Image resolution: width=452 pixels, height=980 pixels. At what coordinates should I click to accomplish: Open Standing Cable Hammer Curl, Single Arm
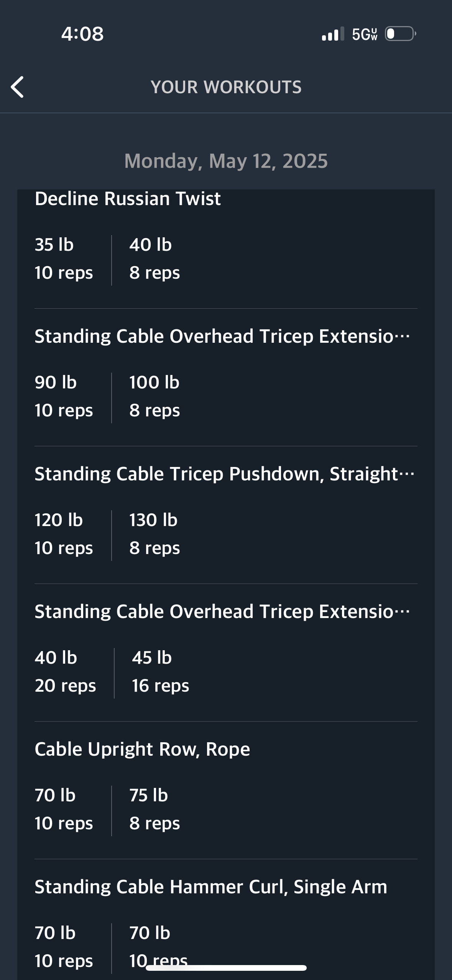(x=211, y=887)
